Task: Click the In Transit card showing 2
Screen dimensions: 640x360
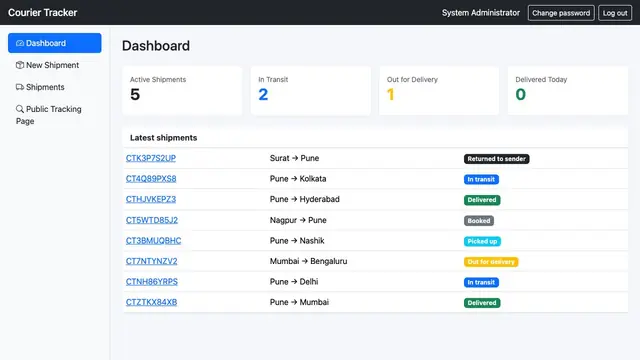Action: click(311, 91)
